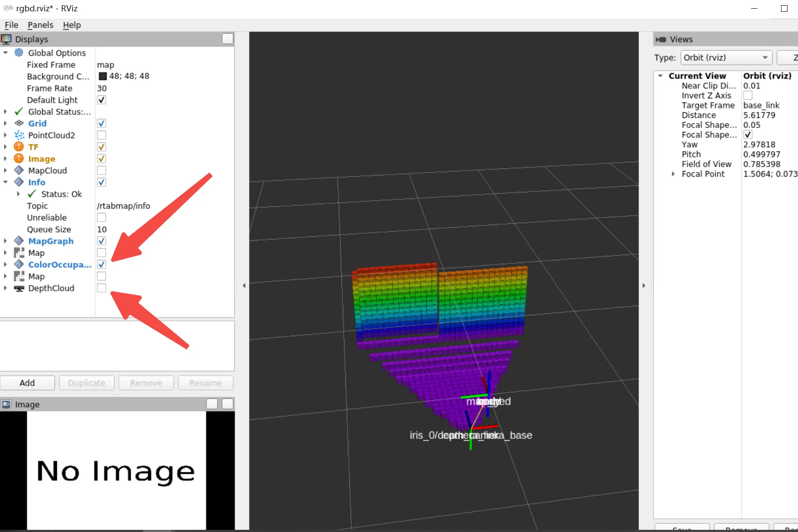
Task: Click the DepthCloud display icon
Action: [x=19, y=288]
